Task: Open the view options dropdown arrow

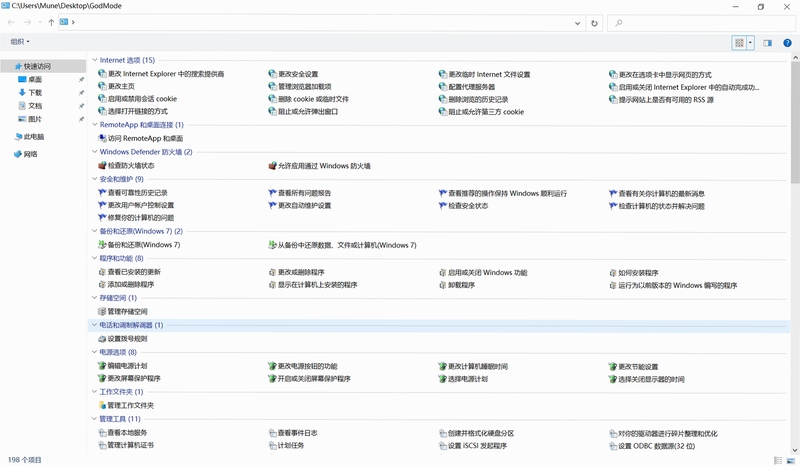Action: point(751,43)
